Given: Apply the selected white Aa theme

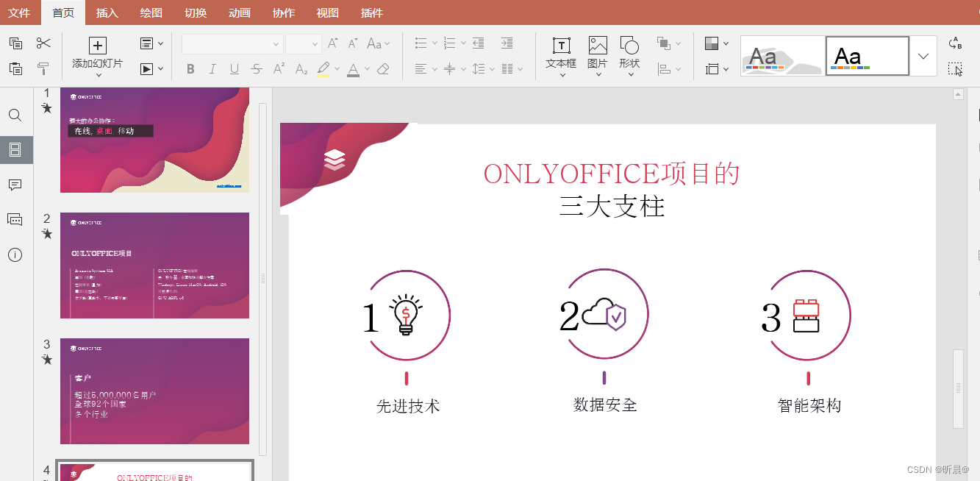Looking at the screenshot, I should pyautogui.click(x=868, y=56).
